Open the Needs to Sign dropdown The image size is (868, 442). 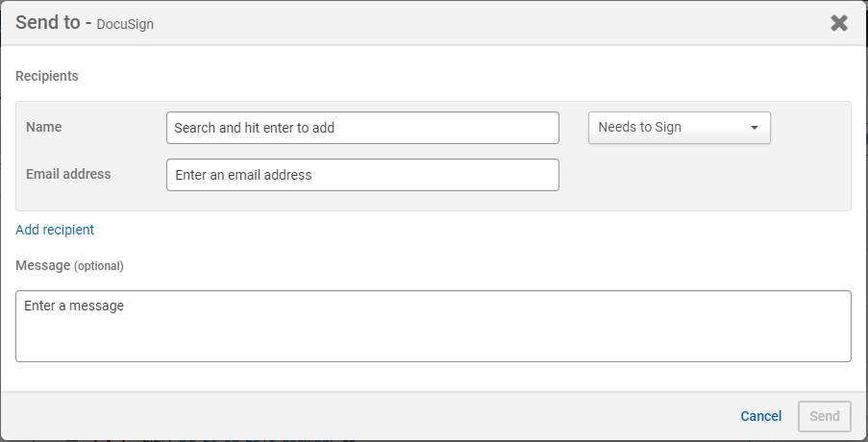click(x=679, y=128)
